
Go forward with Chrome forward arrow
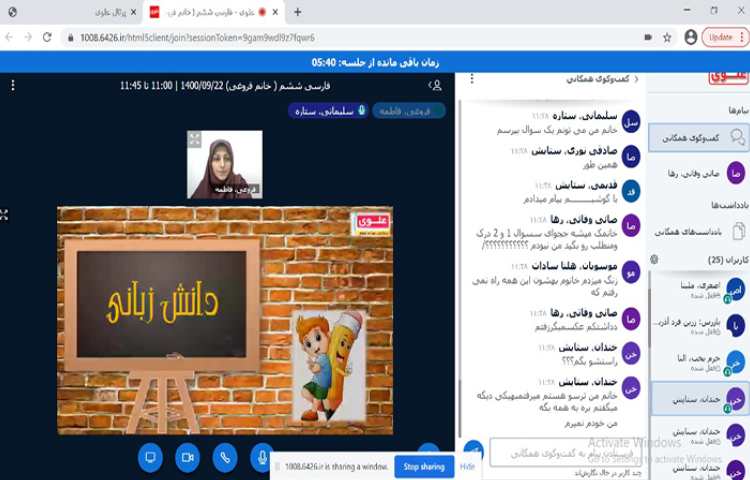(x=28, y=37)
